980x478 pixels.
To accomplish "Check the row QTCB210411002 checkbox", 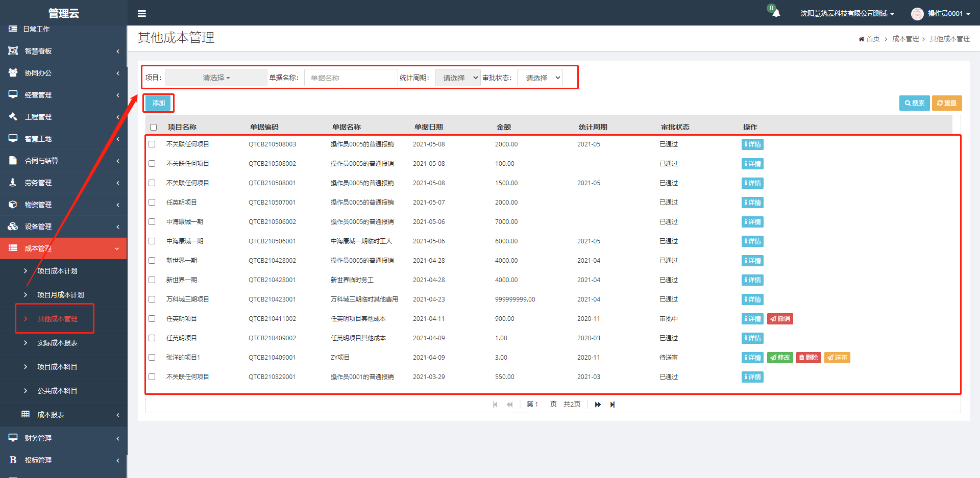I will tap(152, 319).
